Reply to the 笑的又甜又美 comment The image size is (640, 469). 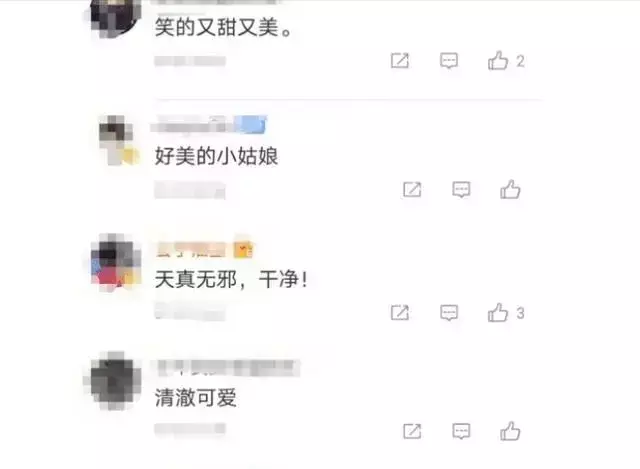[x=449, y=61]
